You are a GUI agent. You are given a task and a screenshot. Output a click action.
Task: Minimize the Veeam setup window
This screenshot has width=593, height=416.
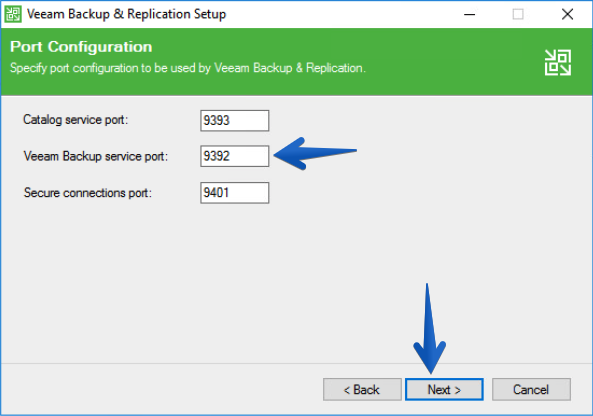pyautogui.click(x=469, y=14)
